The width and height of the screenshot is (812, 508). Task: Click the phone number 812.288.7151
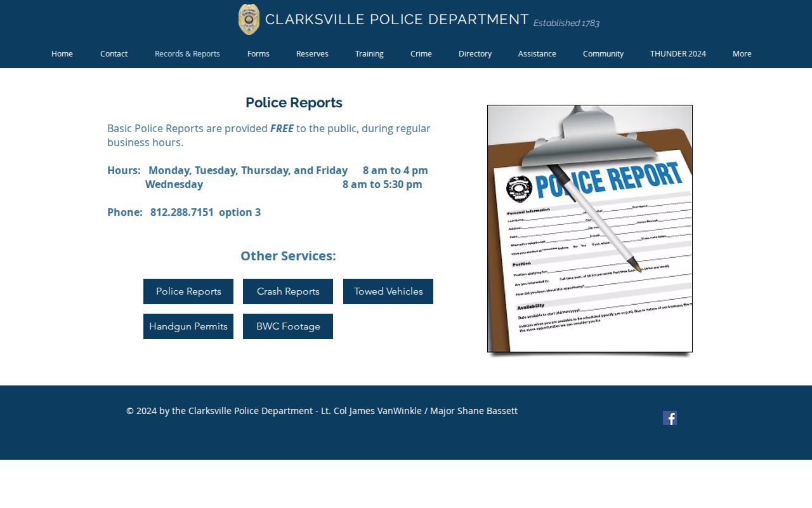(x=182, y=212)
